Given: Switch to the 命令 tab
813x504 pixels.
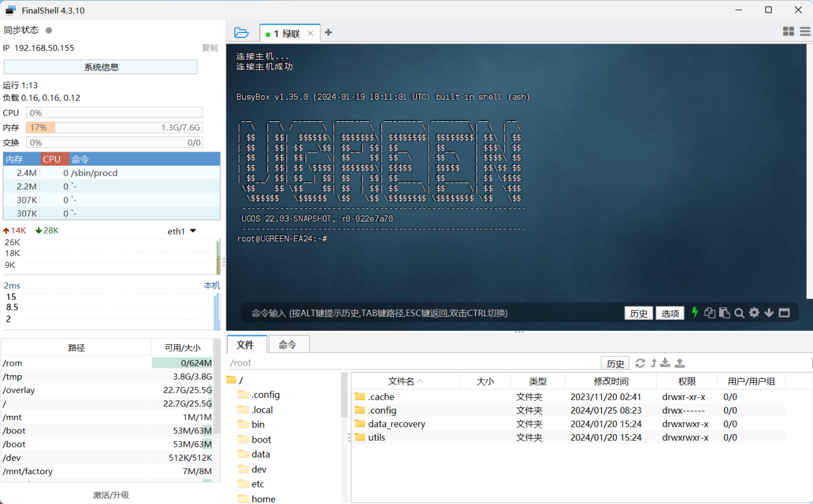Looking at the screenshot, I should pyautogui.click(x=288, y=345).
